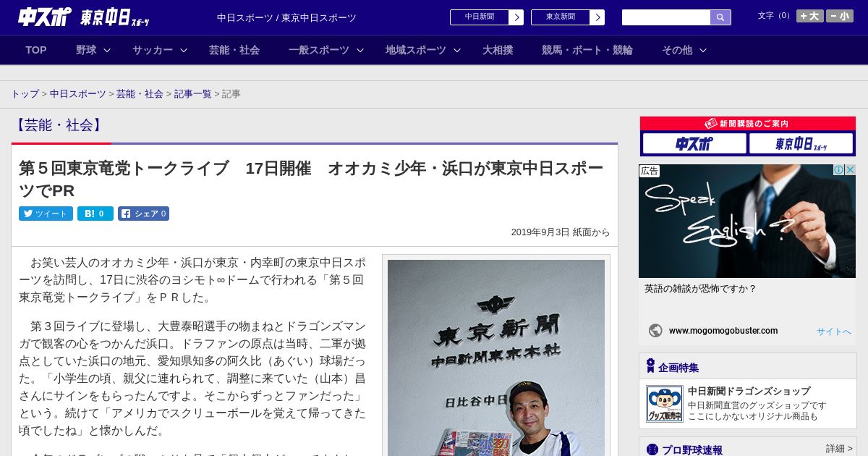Image resolution: width=868 pixels, height=456 pixels.
Task: Open プロ野球速報 詳細 link
Action: pyautogui.click(x=839, y=449)
